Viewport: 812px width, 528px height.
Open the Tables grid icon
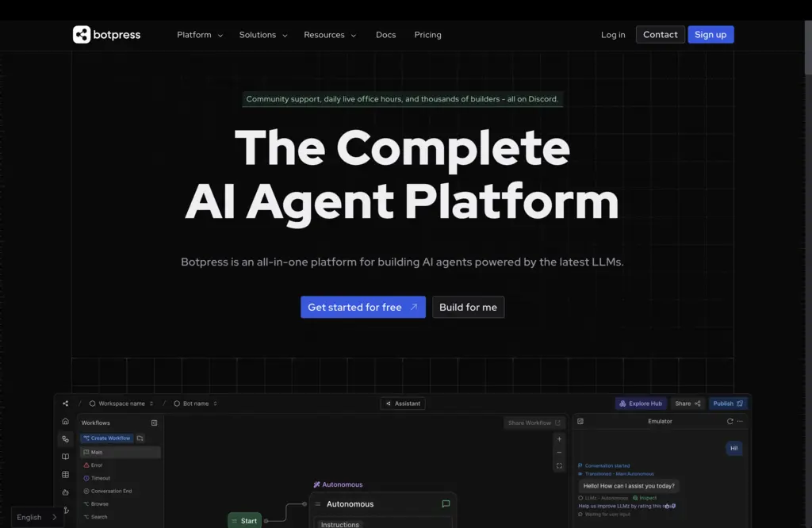pos(65,475)
